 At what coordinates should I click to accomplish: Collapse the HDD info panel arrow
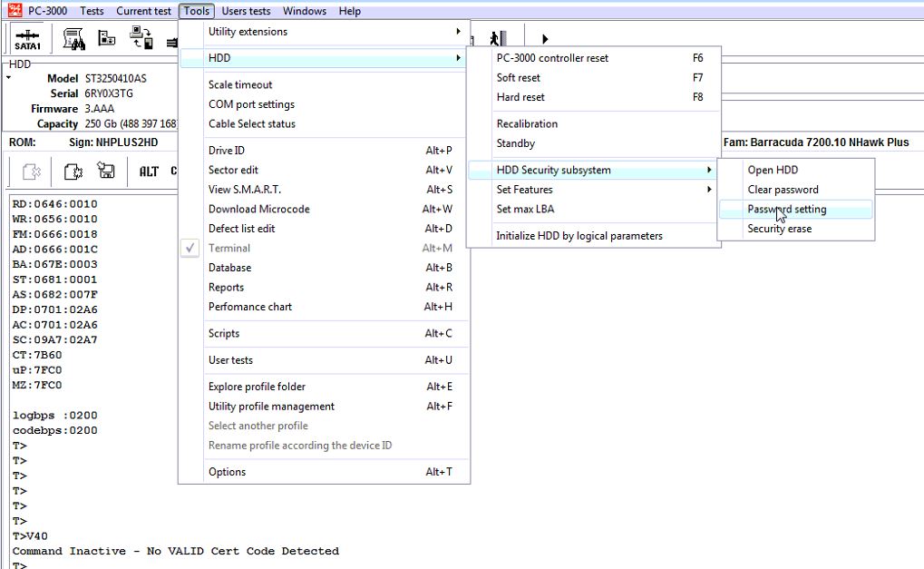pyautogui.click(x=9, y=77)
